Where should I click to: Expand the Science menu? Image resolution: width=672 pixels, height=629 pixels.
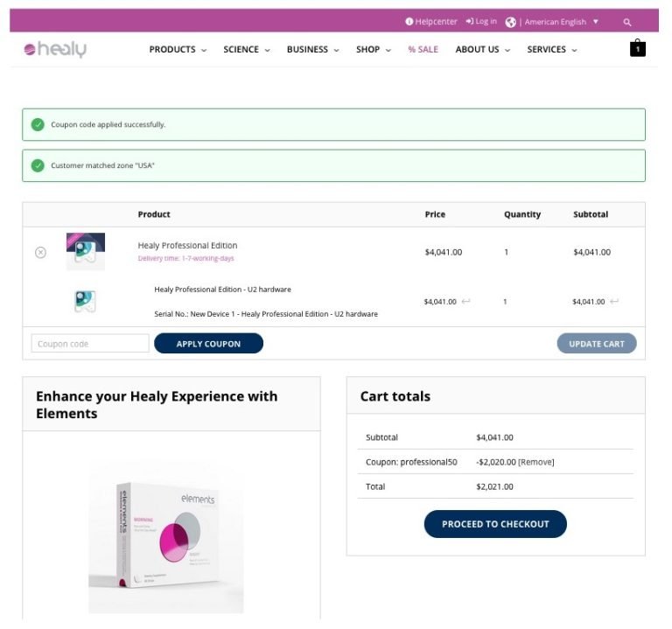pos(247,49)
